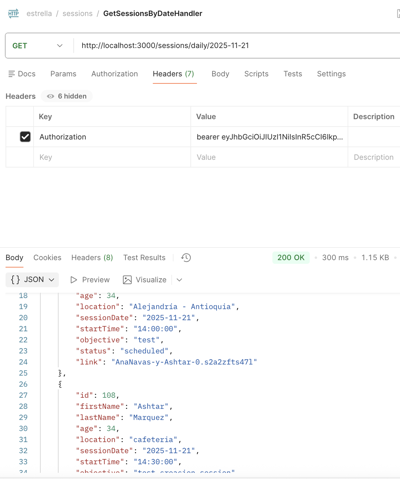Expand chevron next to Visualize
Viewport: 400px width, 479px height.
point(179,280)
